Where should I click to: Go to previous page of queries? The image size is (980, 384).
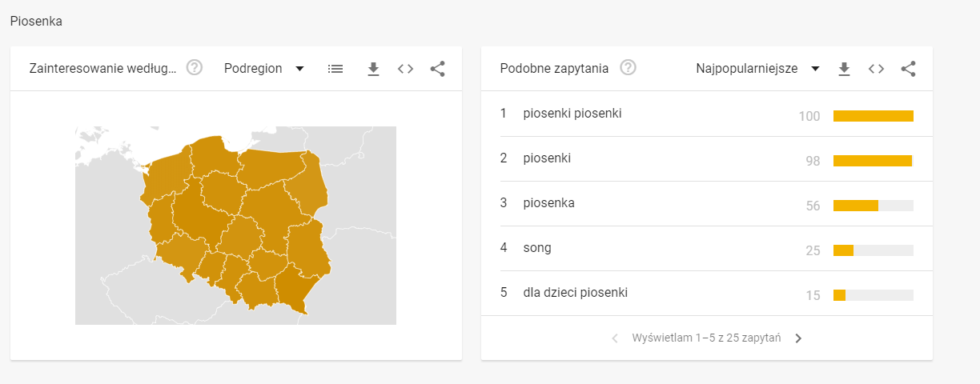pyautogui.click(x=615, y=338)
